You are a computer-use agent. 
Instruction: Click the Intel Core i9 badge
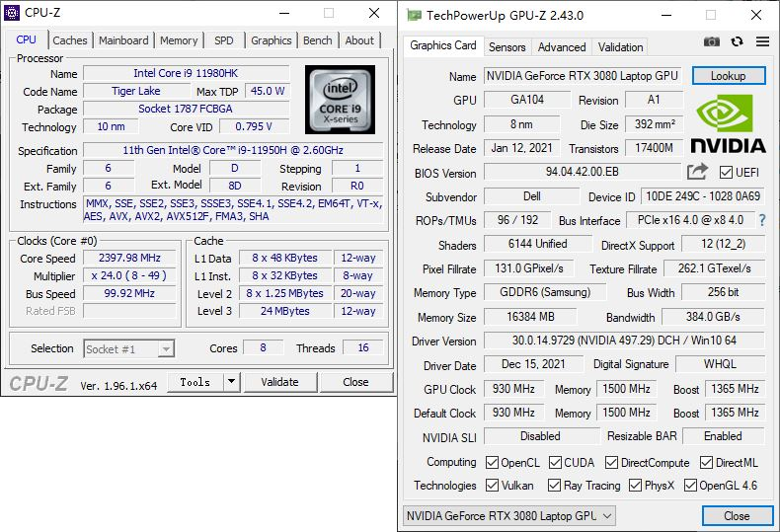pyautogui.click(x=341, y=100)
